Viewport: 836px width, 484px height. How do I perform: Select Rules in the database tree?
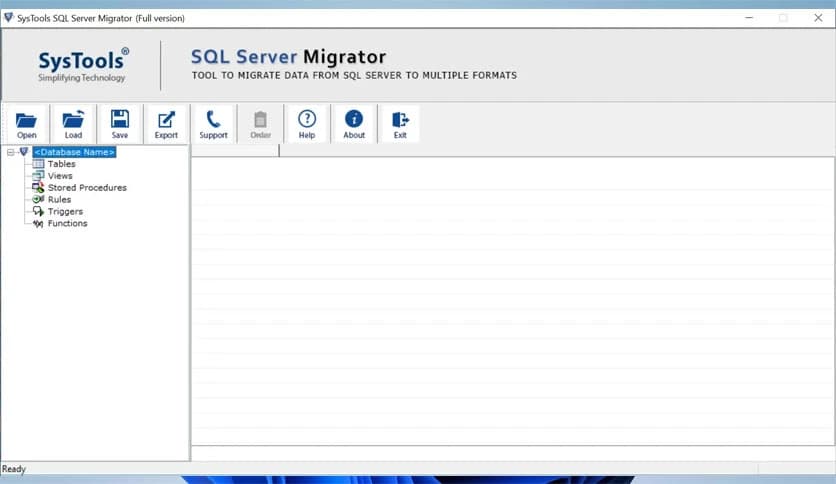59,199
